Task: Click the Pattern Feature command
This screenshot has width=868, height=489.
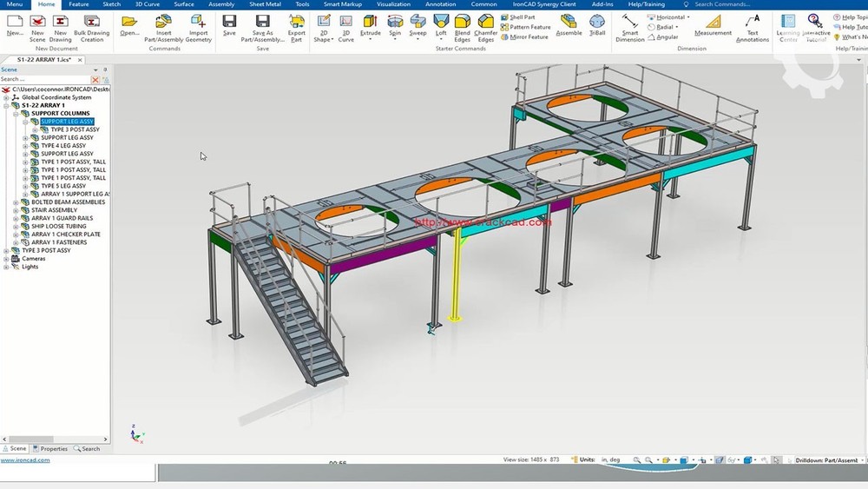Action: pos(526,27)
